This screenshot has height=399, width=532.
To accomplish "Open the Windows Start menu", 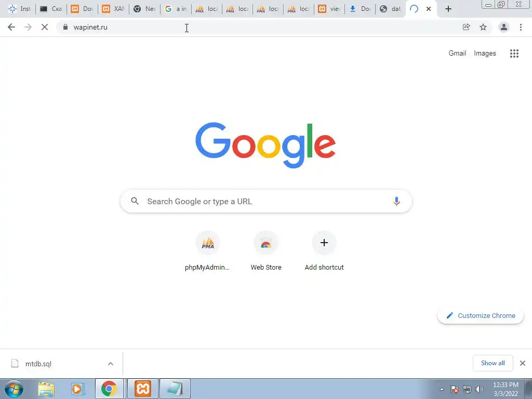I will click(x=14, y=389).
